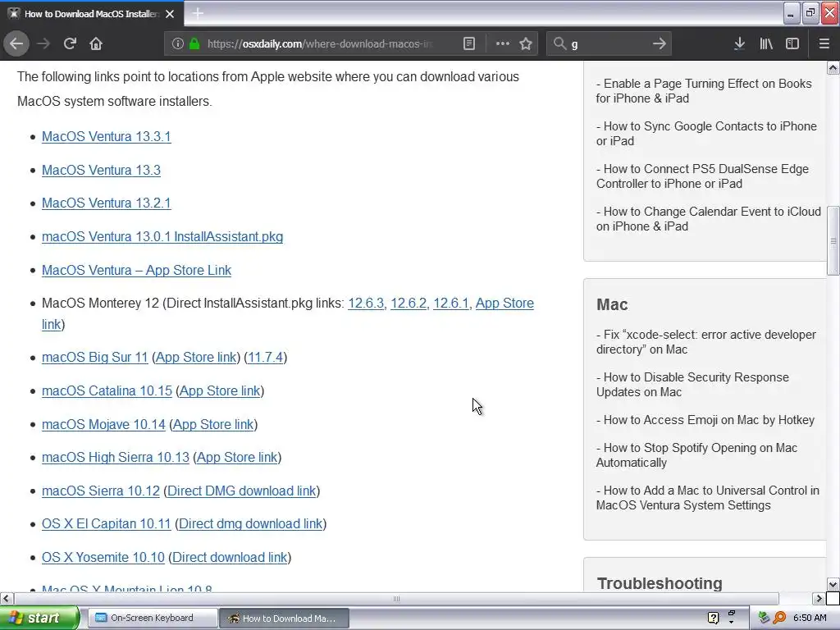The width and height of the screenshot is (840, 630).
Task: Open Mojave App Store link
Action: (213, 424)
